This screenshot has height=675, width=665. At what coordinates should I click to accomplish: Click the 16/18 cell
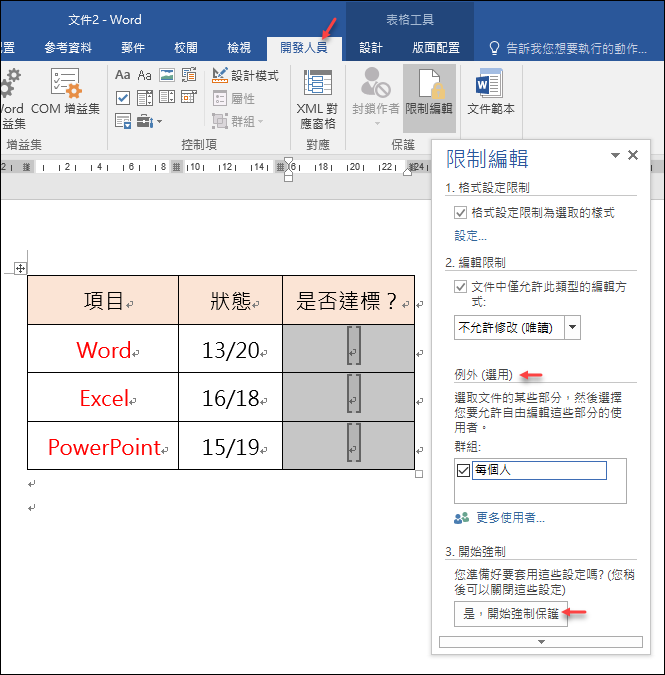pyautogui.click(x=230, y=397)
